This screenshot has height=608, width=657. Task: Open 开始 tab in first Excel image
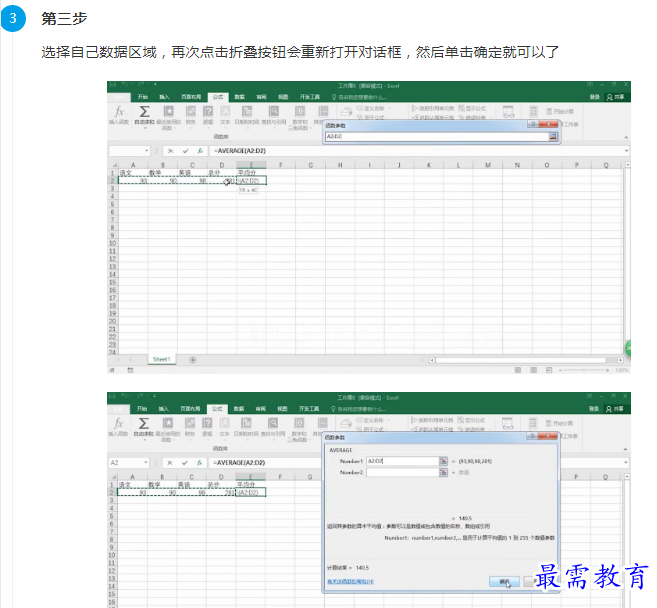click(143, 97)
